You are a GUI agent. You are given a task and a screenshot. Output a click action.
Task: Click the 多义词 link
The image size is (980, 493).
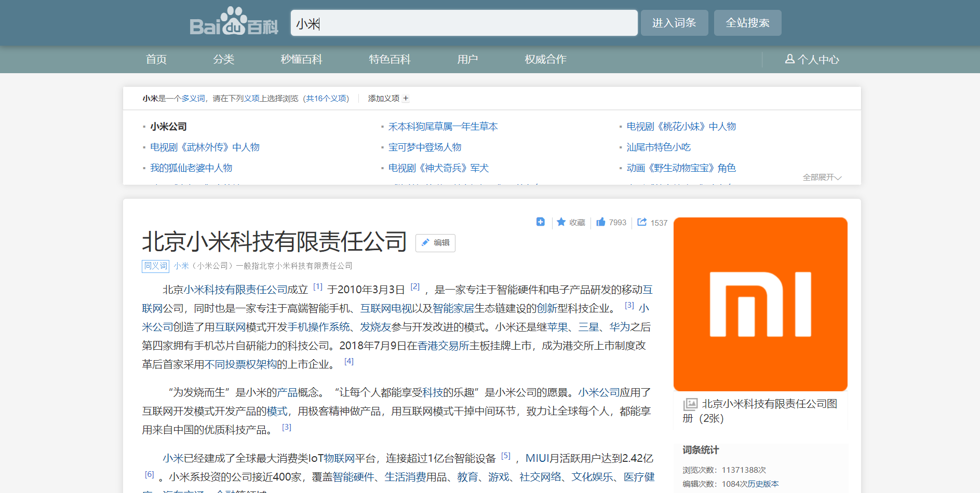193,98
